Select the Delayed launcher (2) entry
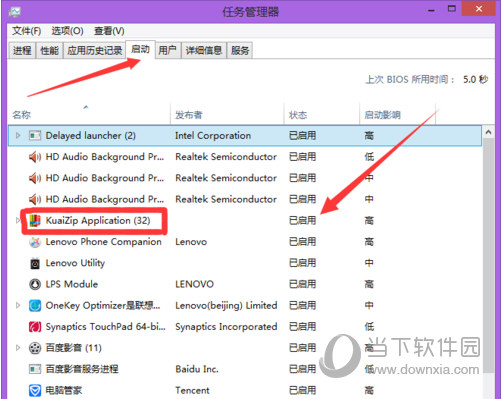This screenshot has height=399, width=504. click(x=91, y=136)
